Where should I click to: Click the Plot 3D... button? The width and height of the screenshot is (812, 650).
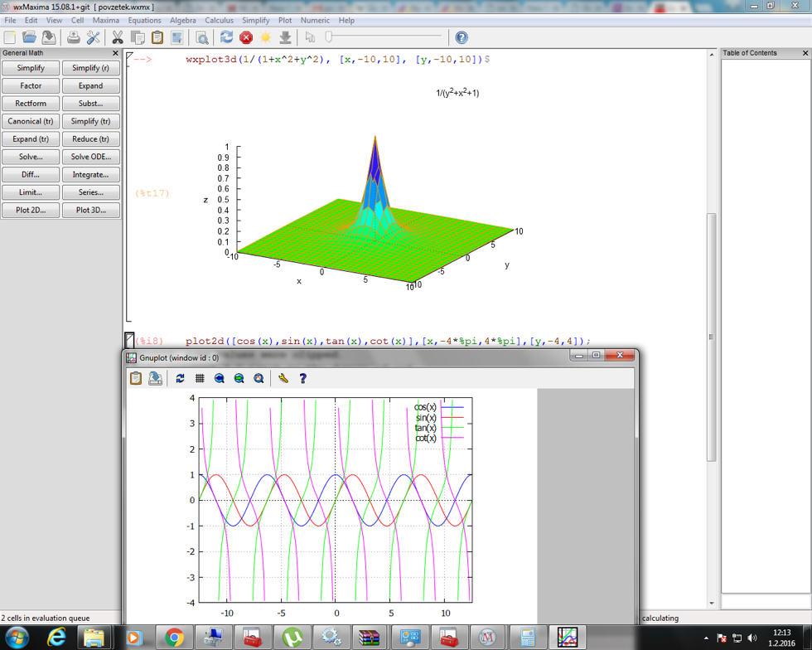(90, 210)
